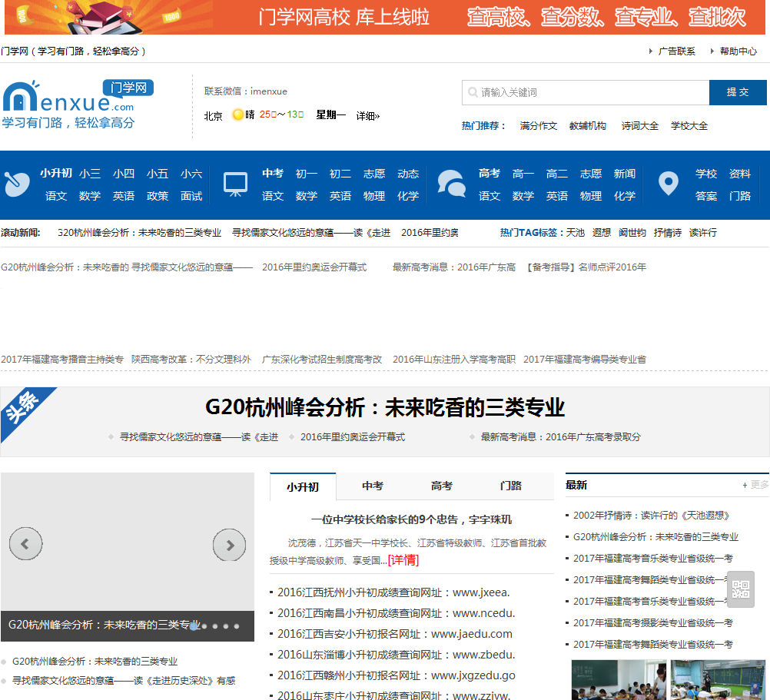Open headline G20杭州峰会分析 article
Screen dimensions: 770x700
(x=385, y=407)
